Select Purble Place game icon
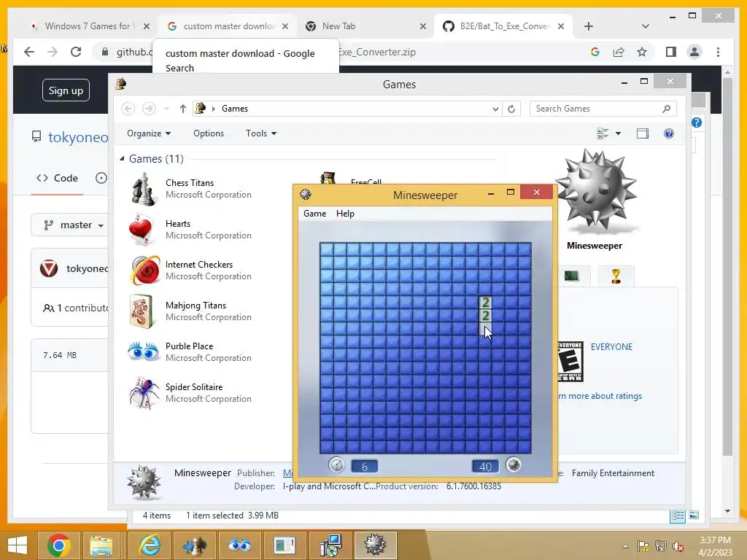This screenshot has height=560, width=747. [144, 352]
